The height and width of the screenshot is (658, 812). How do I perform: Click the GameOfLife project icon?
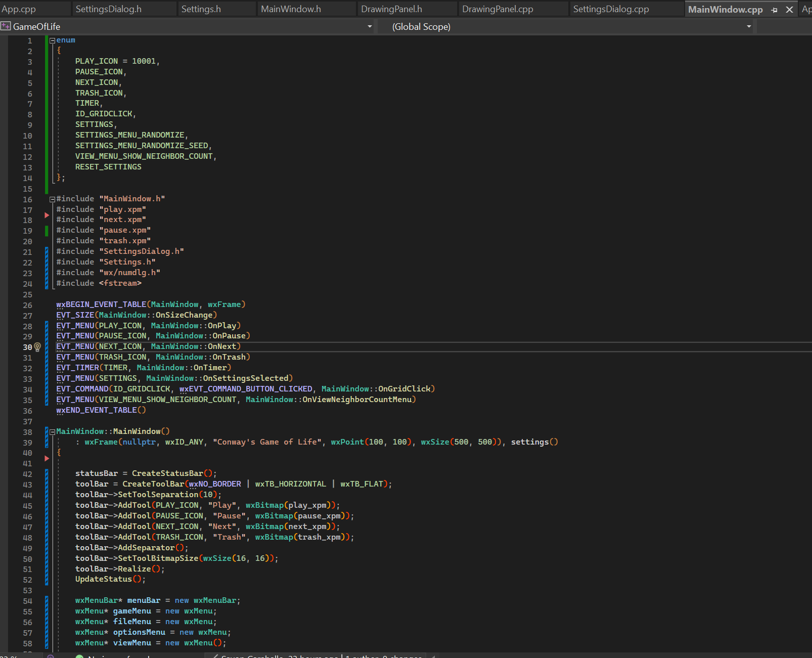(x=6, y=26)
